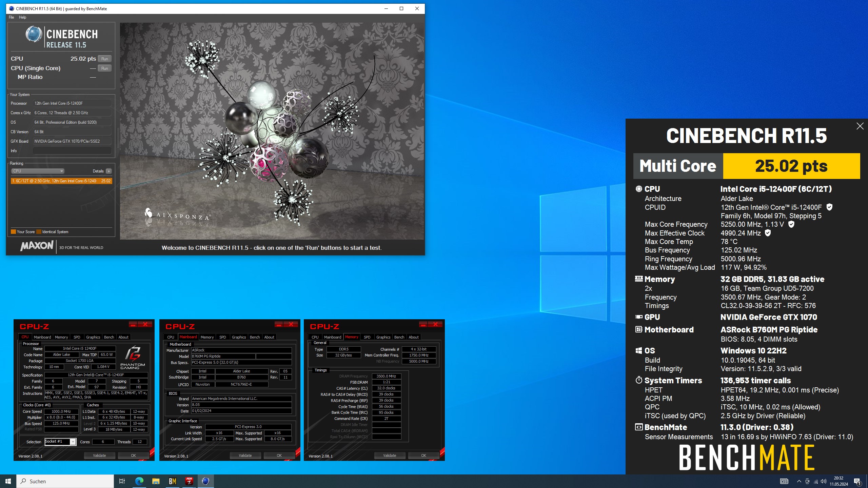Switch to BenchMate via its BM taskbar icon
The height and width of the screenshot is (488, 868).
(172, 481)
